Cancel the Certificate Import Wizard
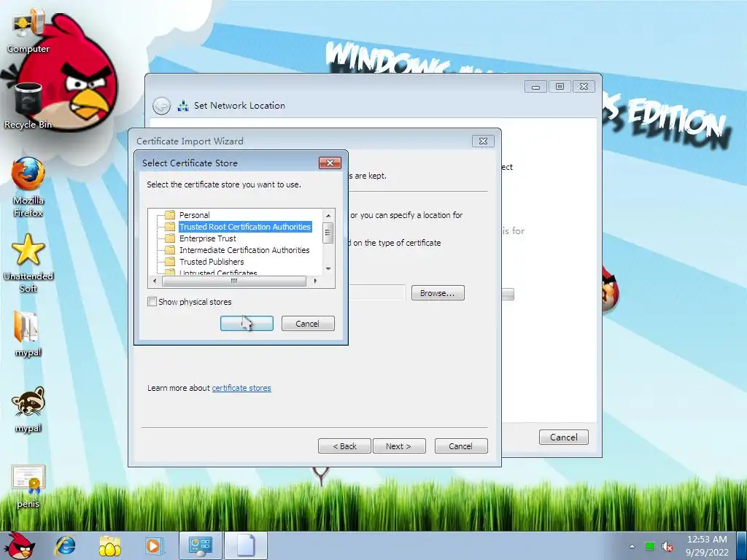This screenshot has height=560, width=747. pos(461,446)
